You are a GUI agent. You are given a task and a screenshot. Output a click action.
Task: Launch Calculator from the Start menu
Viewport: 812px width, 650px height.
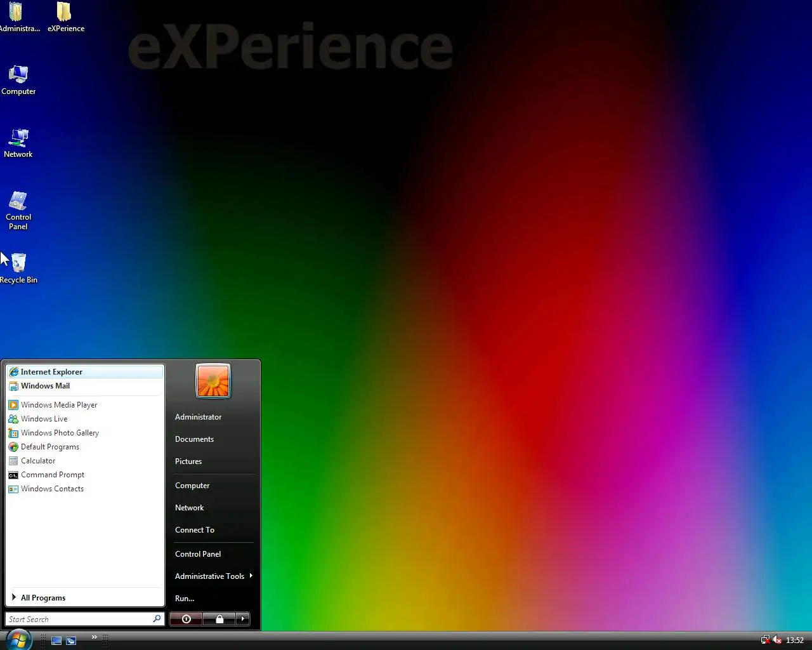click(x=84, y=461)
